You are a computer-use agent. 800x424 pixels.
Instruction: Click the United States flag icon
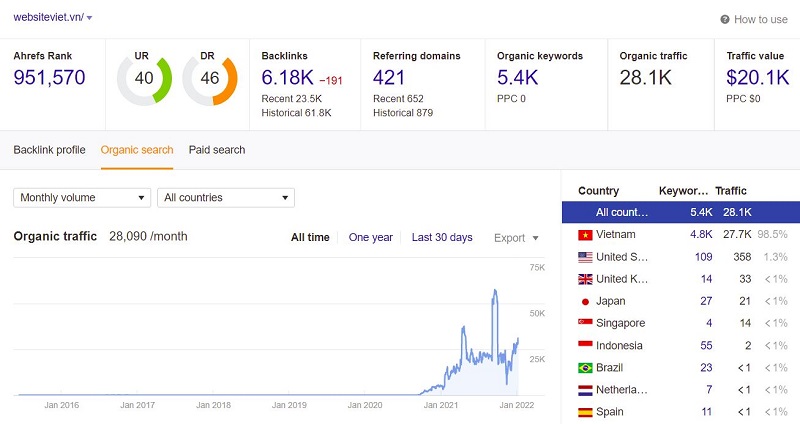tap(585, 257)
